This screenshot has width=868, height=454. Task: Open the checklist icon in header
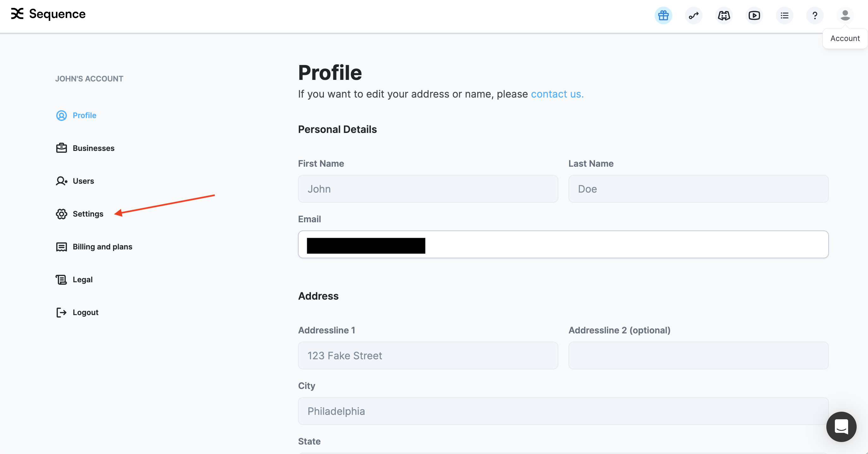tap(784, 15)
